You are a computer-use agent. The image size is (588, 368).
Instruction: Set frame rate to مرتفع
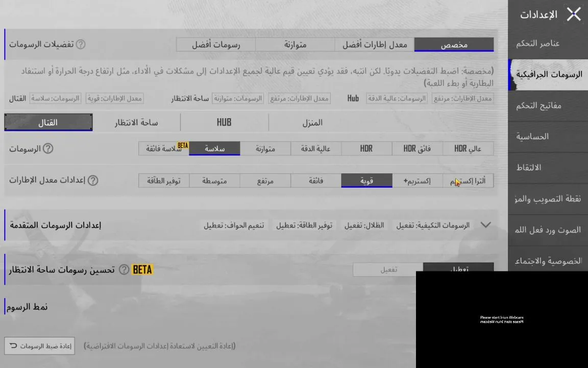point(265,180)
